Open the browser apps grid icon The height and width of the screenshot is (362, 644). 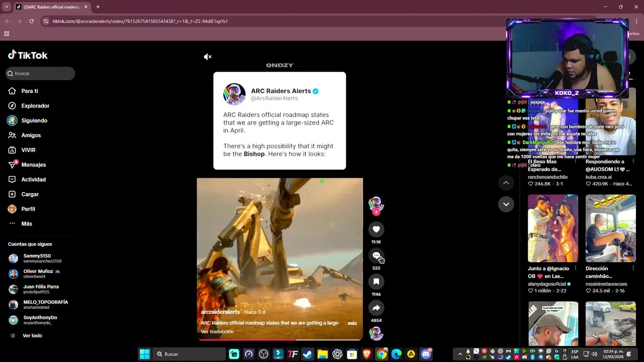[x=7, y=34]
